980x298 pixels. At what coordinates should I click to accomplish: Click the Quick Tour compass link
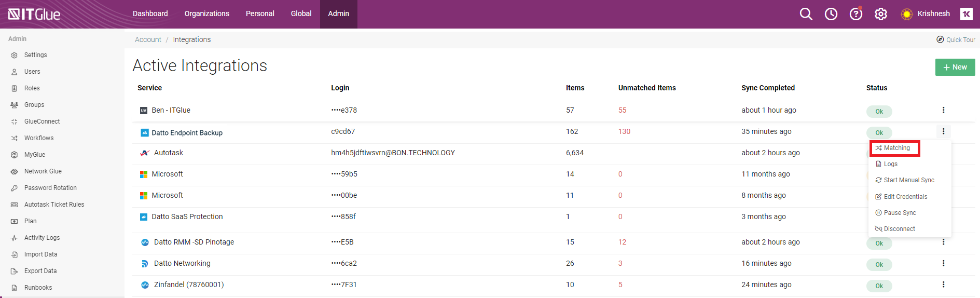956,39
